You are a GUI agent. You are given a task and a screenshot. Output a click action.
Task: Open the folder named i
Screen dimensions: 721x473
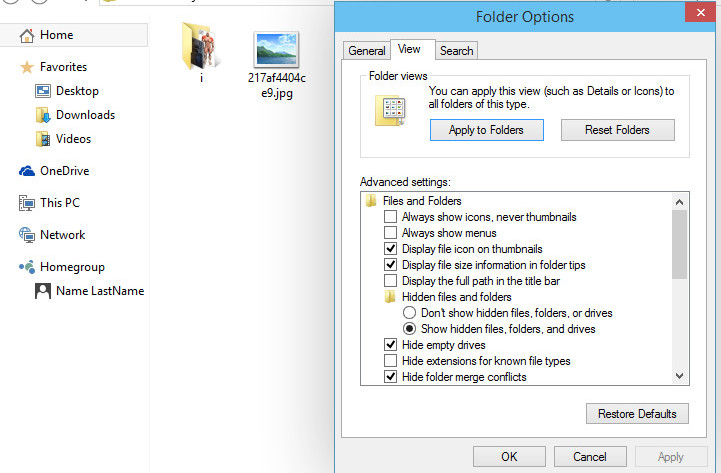201,46
